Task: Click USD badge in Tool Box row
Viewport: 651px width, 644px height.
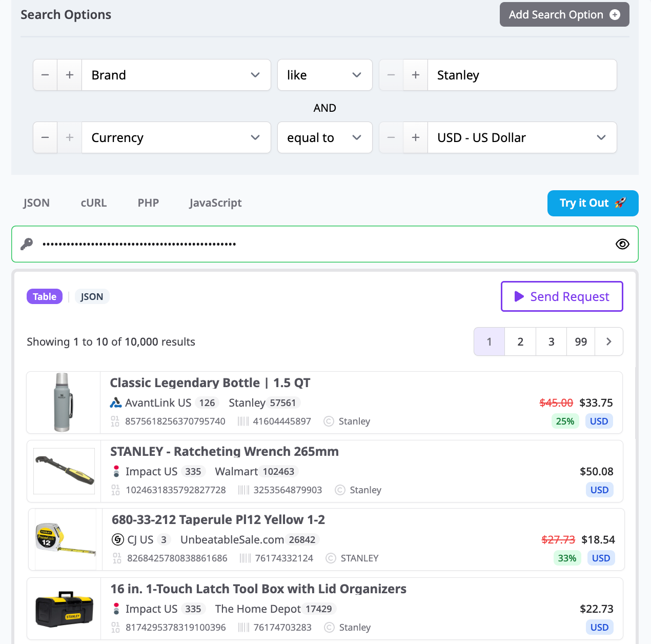Action: coord(599,627)
